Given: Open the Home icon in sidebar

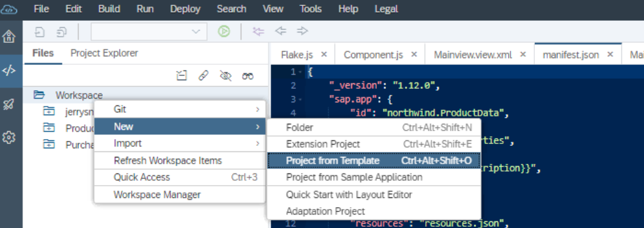Looking at the screenshot, I should (9, 36).
